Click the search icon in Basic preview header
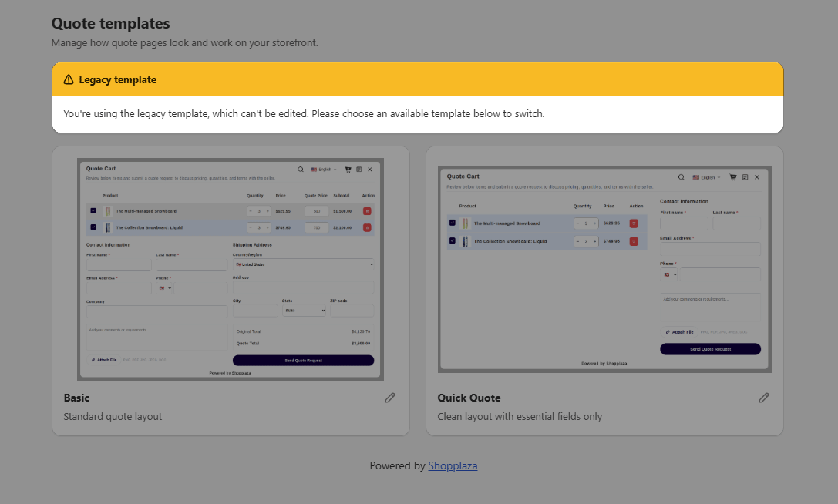Image resolution: width=838 pixels, height=504 pixels. [301, 170]
